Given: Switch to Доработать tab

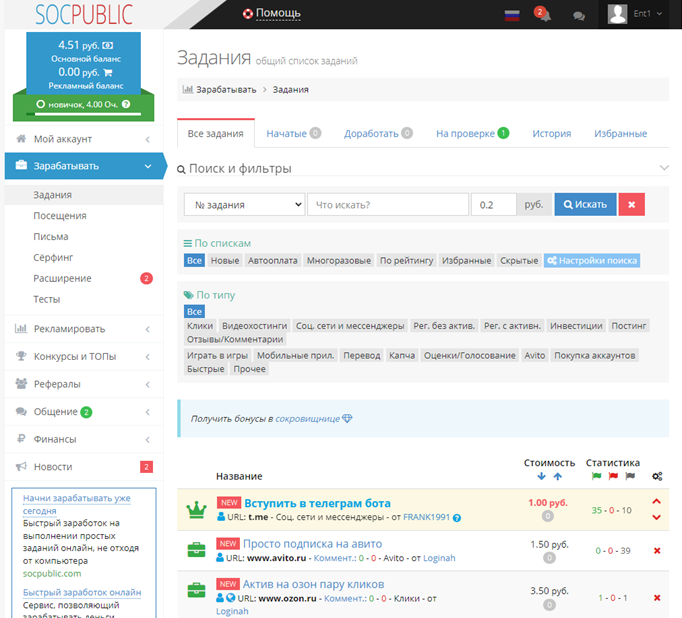Looking at the screenshot, I should [378, 134].
